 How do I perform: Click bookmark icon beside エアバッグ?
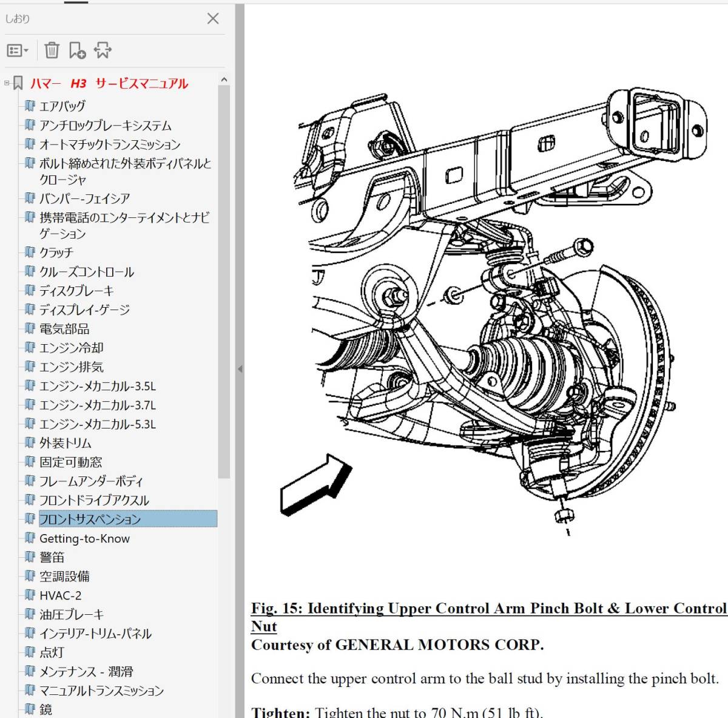30,106
